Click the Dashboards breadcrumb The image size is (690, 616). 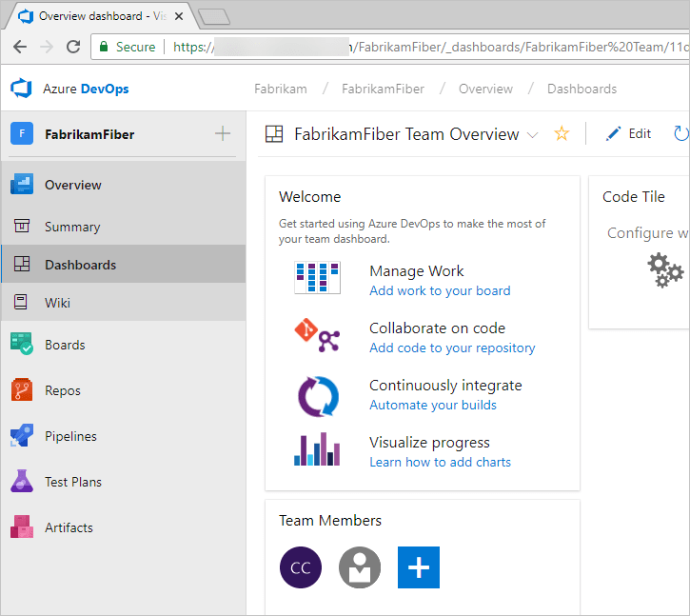click(x=582, y=89)
